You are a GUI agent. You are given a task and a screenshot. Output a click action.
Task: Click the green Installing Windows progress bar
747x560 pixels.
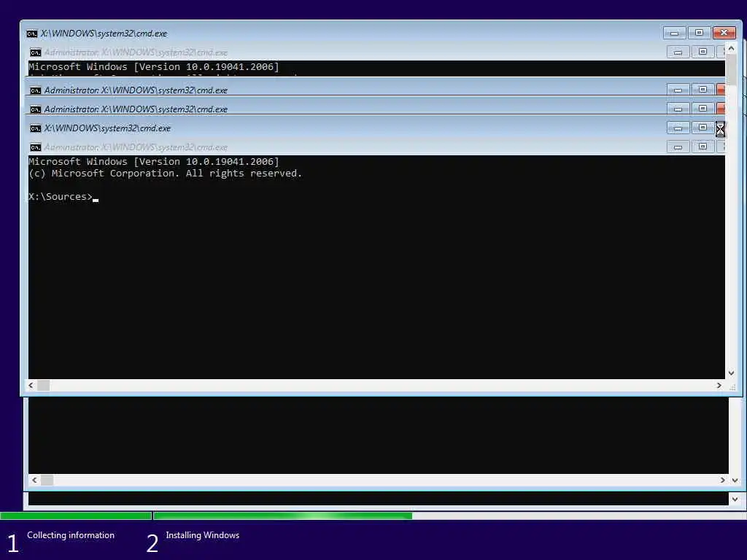[283, 516]
